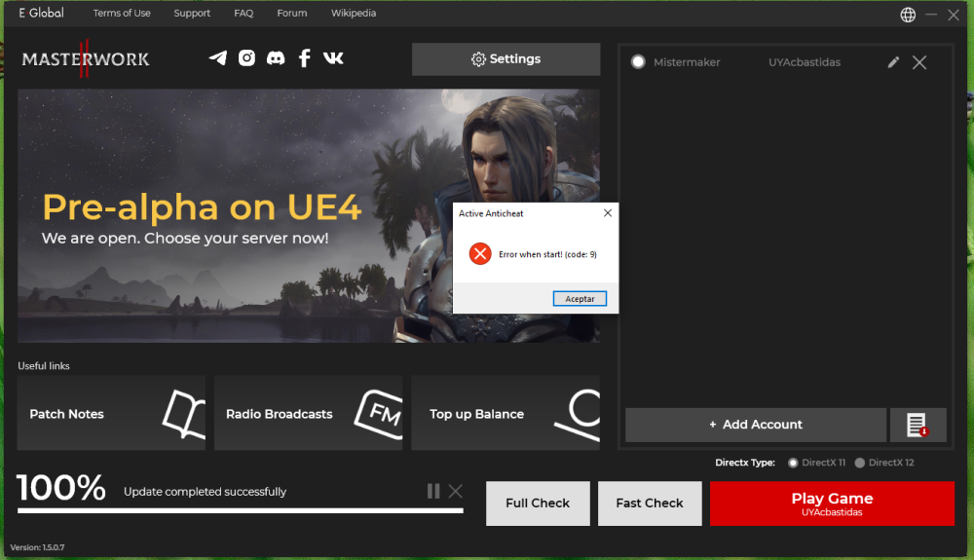
Task: Select the Mistermaker account radio button
Action: [638, 62]
